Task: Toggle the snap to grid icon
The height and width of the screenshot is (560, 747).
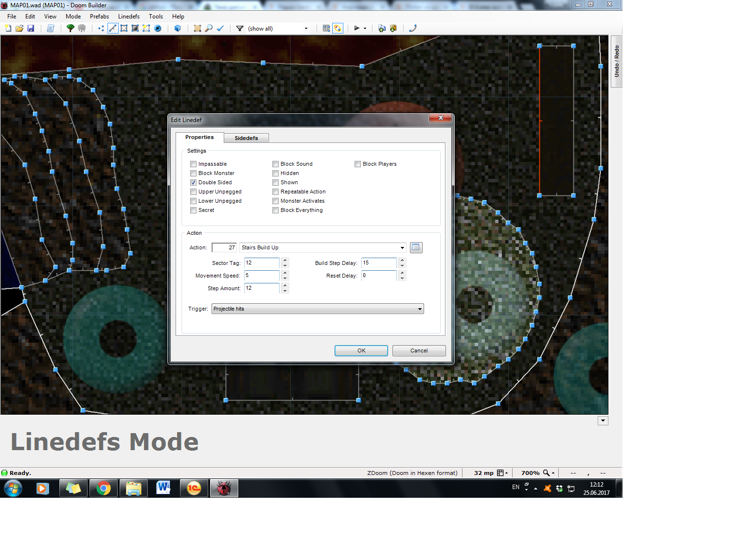Action: (326, 28)
